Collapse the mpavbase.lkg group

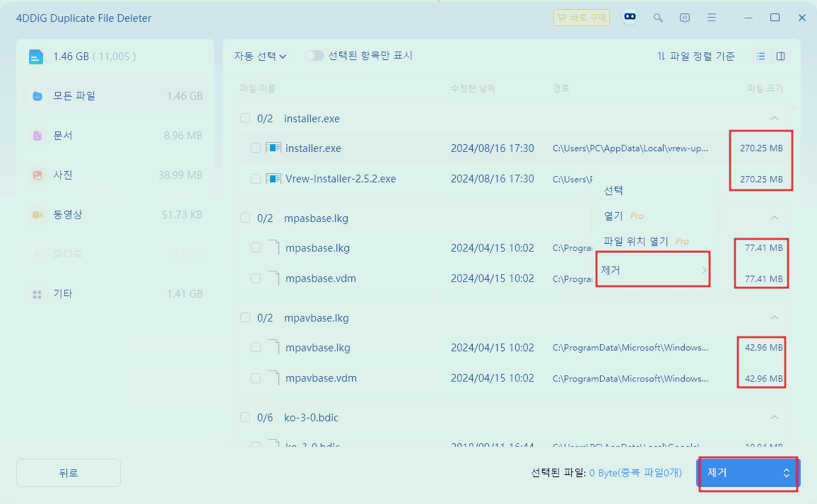[775, 317]
